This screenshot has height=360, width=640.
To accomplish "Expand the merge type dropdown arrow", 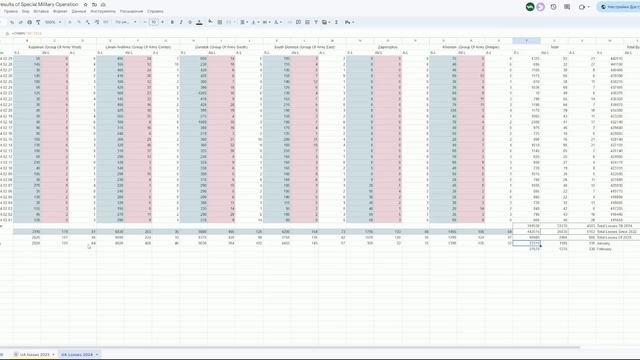I will (x=234, y=22).
